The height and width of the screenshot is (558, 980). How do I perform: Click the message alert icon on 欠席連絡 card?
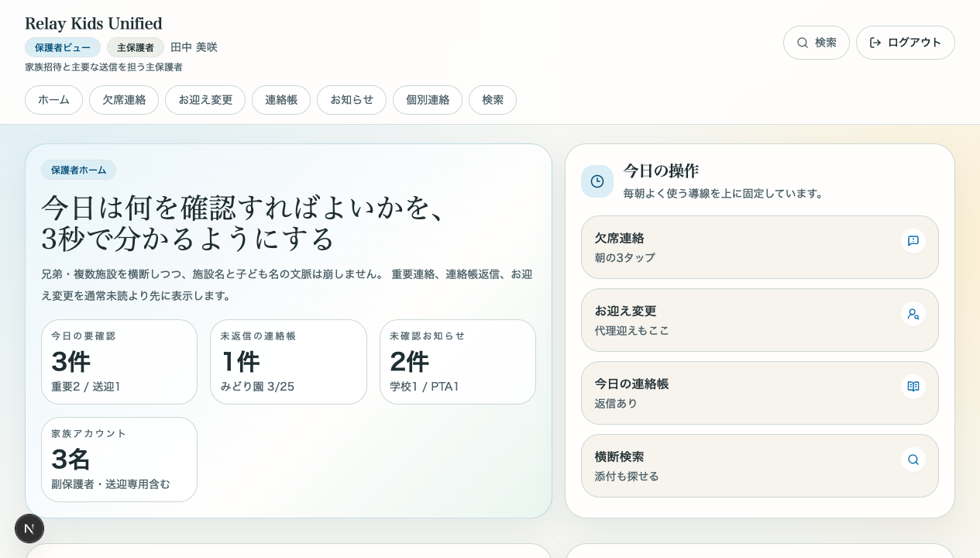click(x=913, y=241)
